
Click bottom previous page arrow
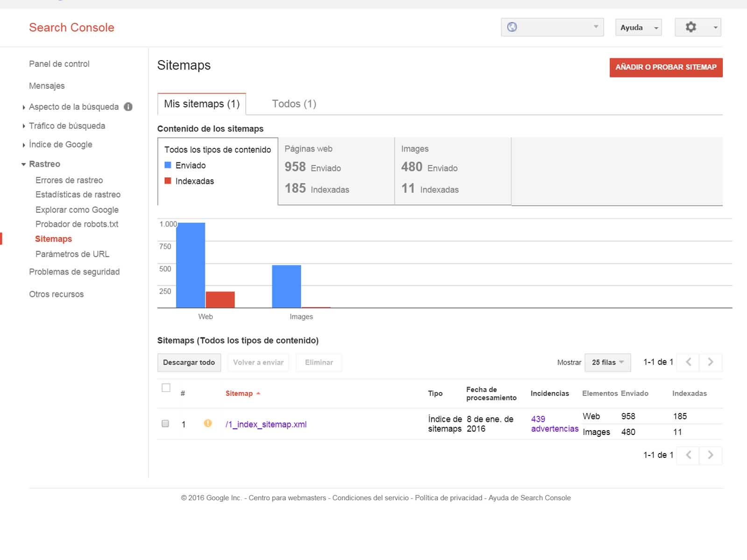688,455
